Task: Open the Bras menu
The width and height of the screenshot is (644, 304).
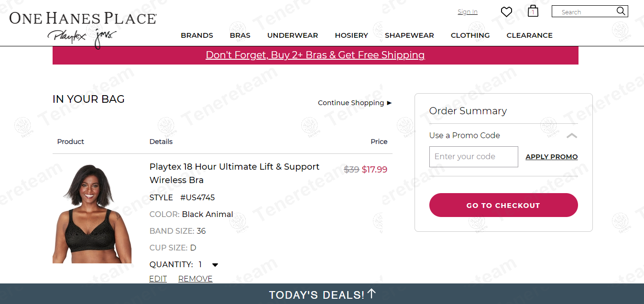Action: (x=240, y=35)
